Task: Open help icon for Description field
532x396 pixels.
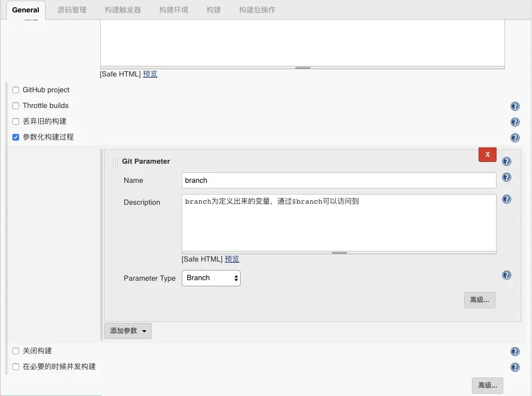Action: (x=506, y=199)
